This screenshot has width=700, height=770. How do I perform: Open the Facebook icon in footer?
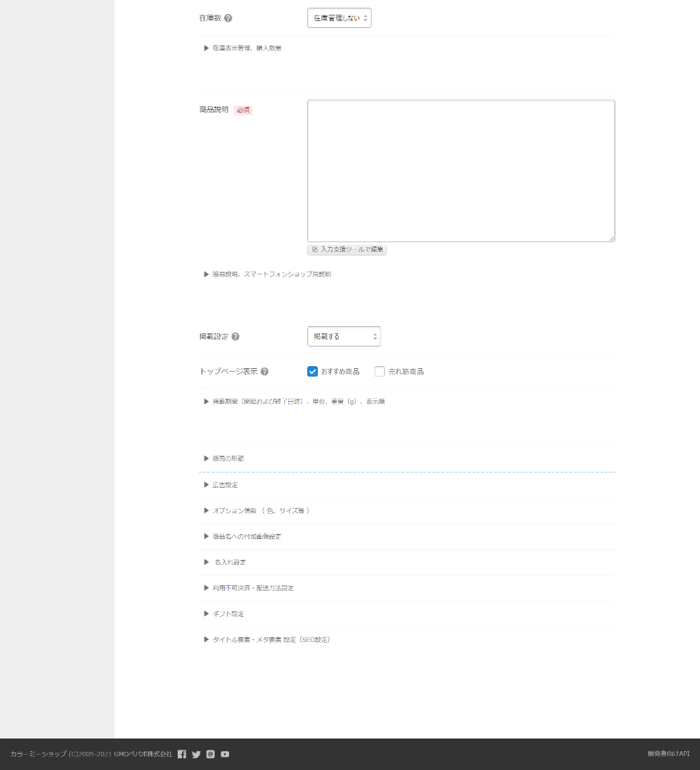coord(182,755)
